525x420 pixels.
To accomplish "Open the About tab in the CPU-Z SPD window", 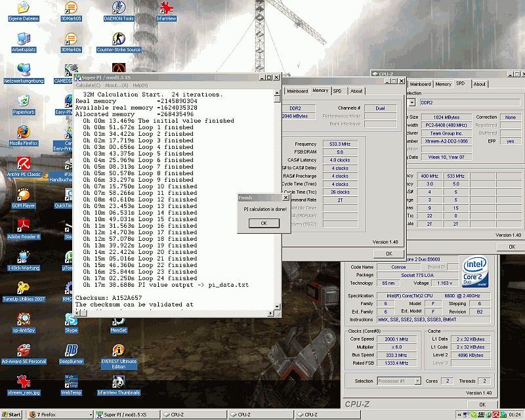I will click(479, 84).
